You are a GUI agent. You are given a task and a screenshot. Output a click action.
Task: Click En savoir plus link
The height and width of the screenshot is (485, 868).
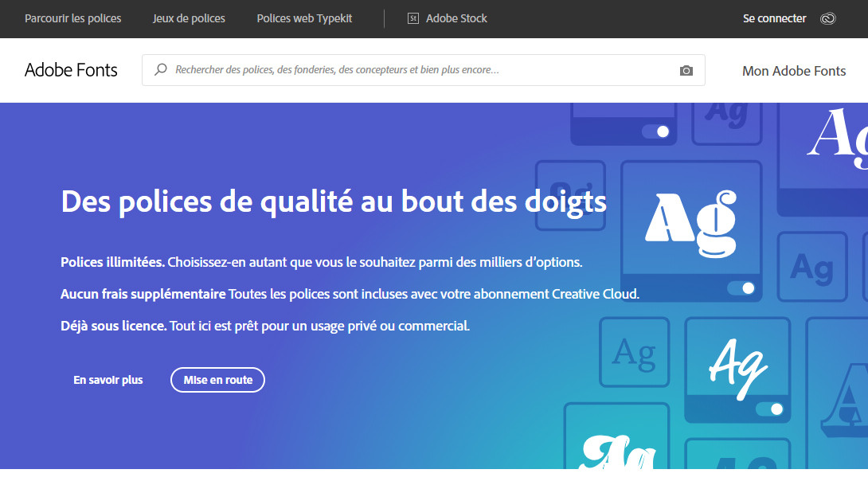point(108,380)
